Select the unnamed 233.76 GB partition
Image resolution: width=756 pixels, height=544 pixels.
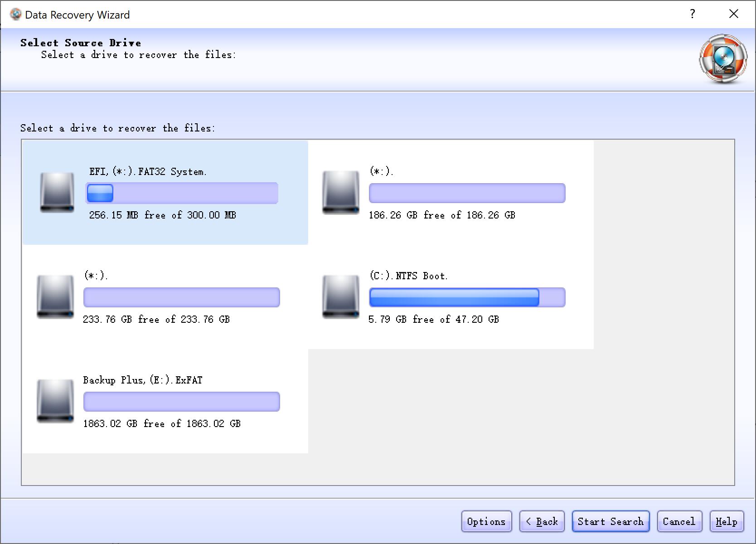165,297
